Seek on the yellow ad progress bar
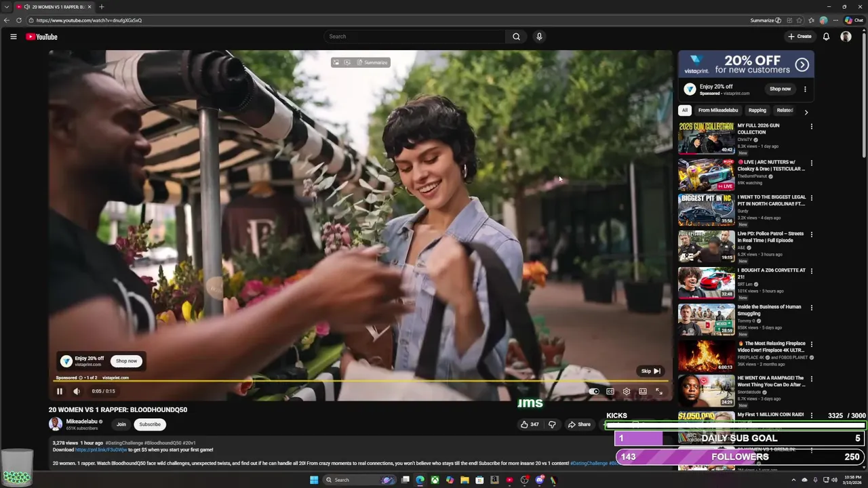This screenshot has height=488, width=868. click(x=361, y=382)
